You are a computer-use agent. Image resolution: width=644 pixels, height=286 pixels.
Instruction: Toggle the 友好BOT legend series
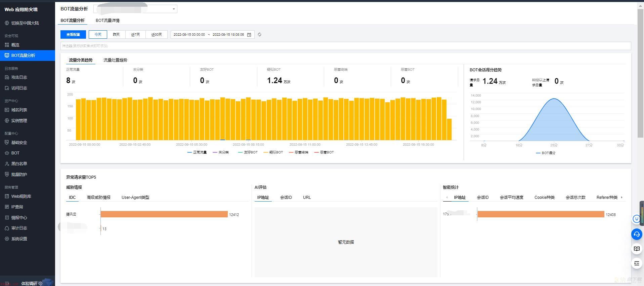click(248, 152)
